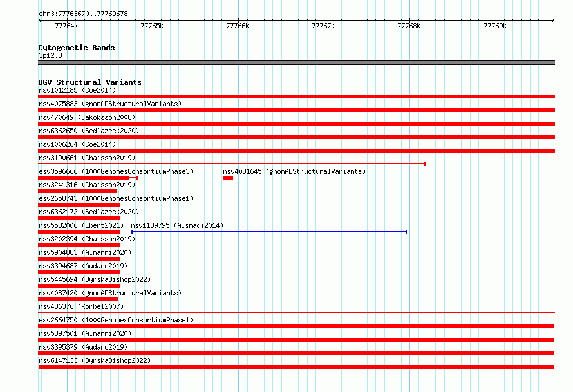Open the nsv5445694 (ByrskaBishop2022) entry
This screenshot has height=392, width=573.
(95, 279)
